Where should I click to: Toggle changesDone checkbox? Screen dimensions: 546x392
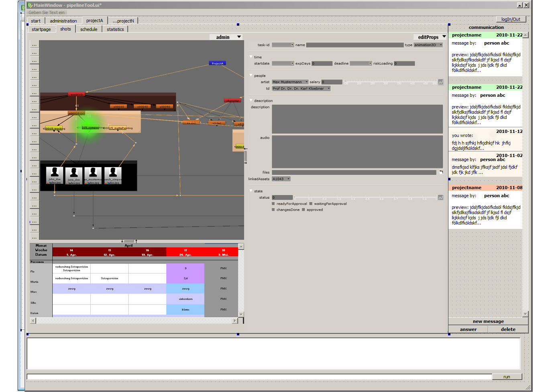pos(273,210)
